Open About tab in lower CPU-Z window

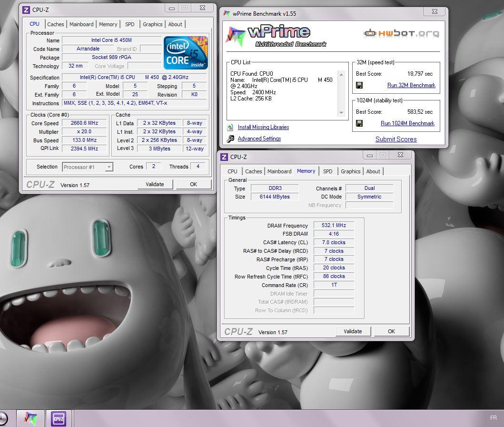coord(373,171)
